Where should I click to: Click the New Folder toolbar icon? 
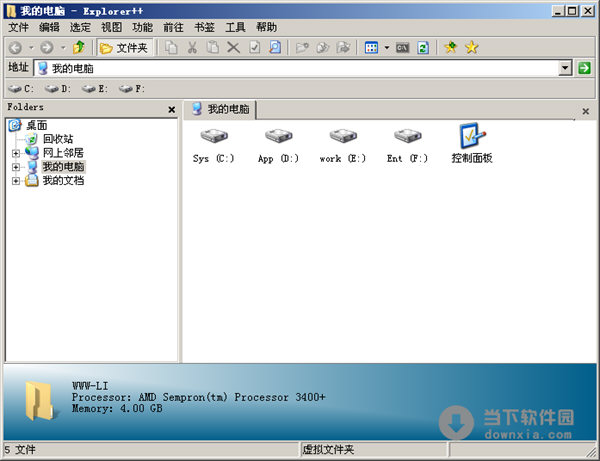click(x=302, y=48)
